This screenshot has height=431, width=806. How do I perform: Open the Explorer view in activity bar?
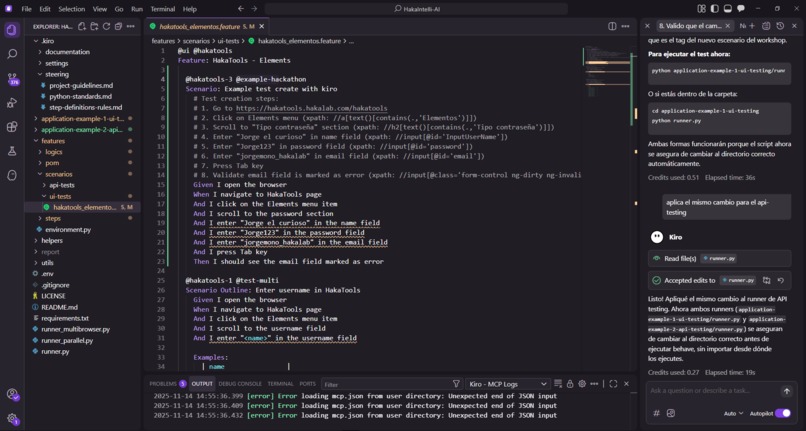(12, 29)
